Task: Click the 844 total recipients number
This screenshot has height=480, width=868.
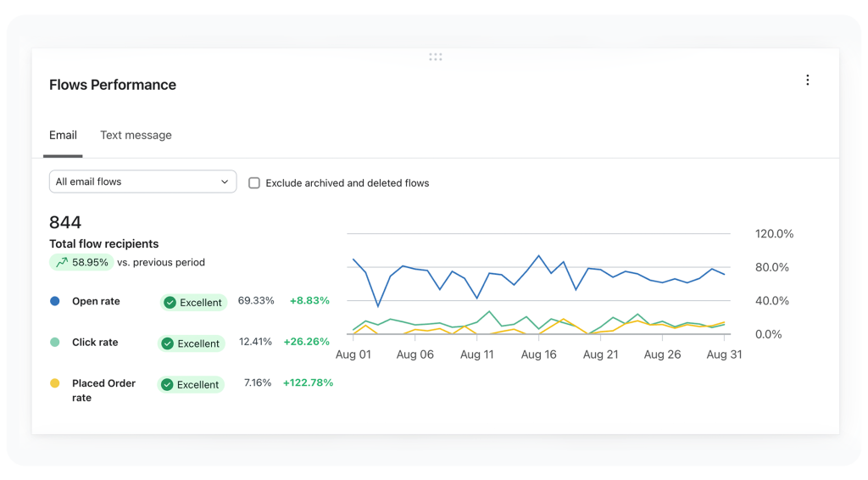Action: (x=65, y=222)
